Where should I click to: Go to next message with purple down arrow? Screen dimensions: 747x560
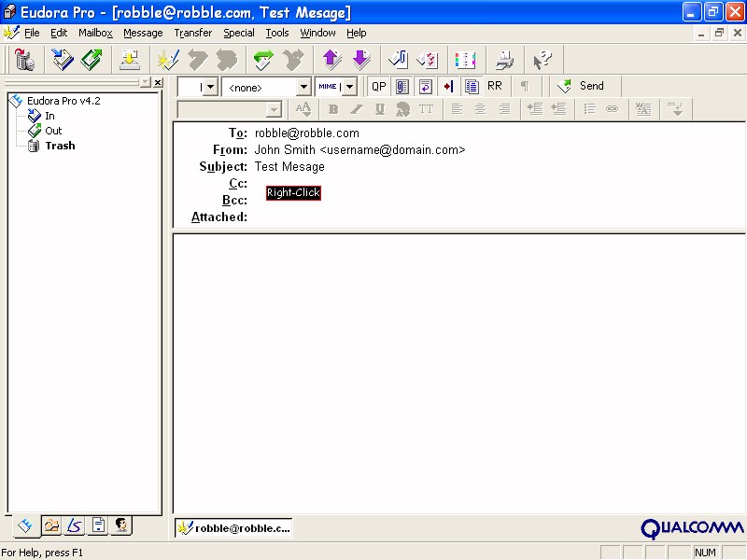click(361, 60)
